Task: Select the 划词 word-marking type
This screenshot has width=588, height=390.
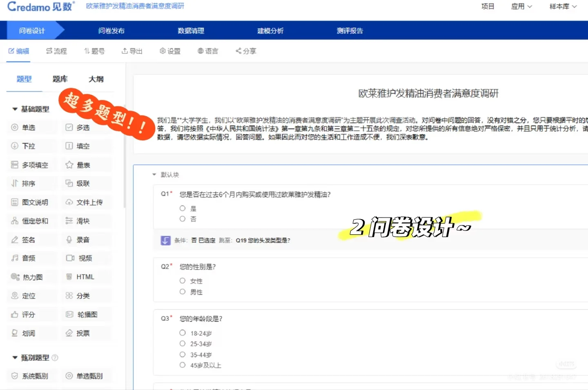Action: tap(32, 333)
